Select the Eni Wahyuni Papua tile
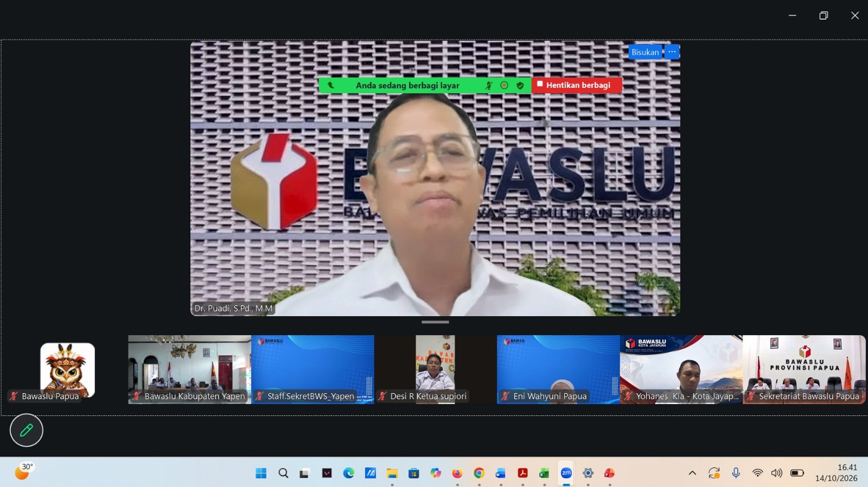 pyautogui.click(x=558, y=369)
